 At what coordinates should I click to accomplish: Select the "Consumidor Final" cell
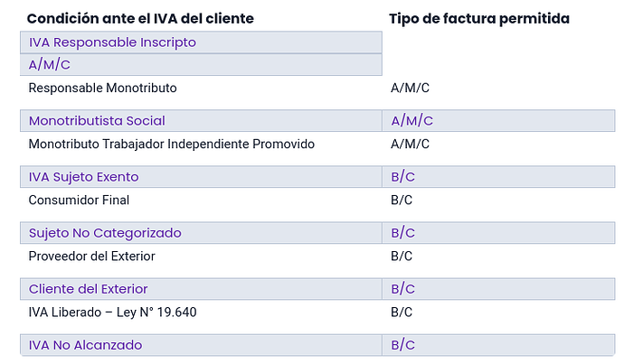point(80,200)
